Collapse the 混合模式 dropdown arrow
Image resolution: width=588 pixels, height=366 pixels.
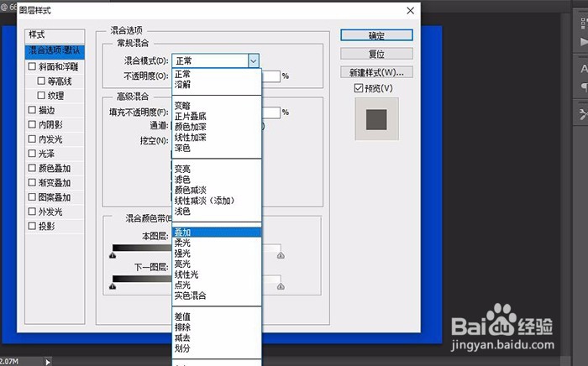tap(254, 60)
